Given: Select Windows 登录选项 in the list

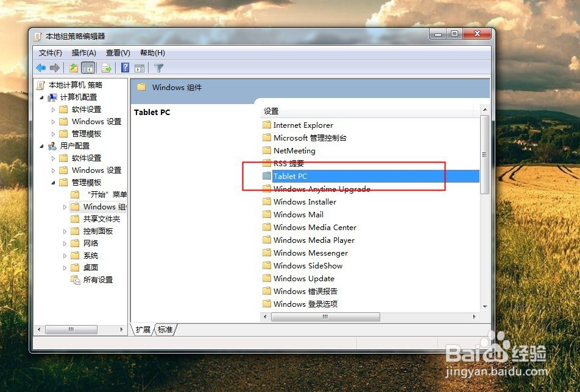Looking at the screenshot, I should [306, 304].
